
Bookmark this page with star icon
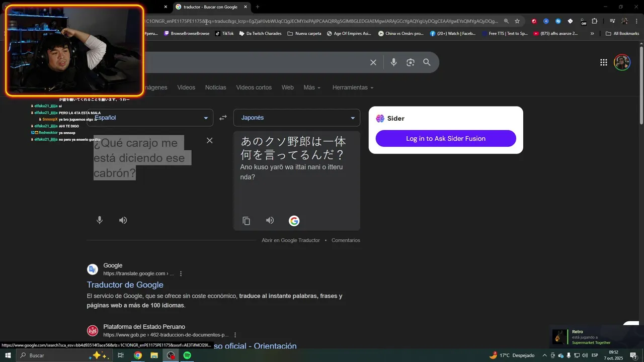pos(517,21)
